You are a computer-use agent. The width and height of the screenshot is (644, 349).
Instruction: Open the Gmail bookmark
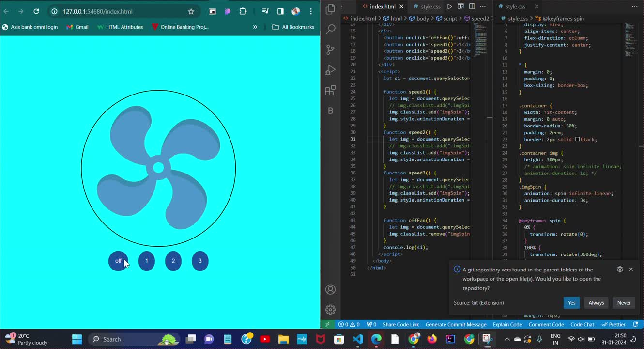pyautogui.click(x=77, y=27)
